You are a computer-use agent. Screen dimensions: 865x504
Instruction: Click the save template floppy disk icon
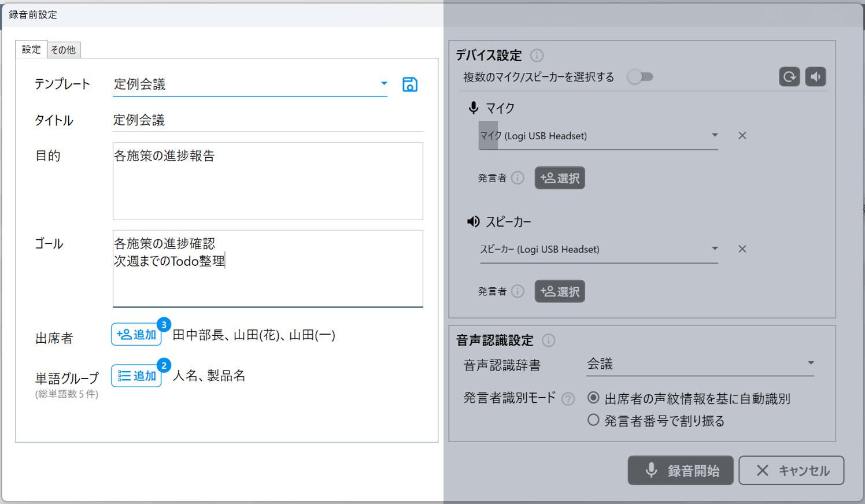(410, 84)
